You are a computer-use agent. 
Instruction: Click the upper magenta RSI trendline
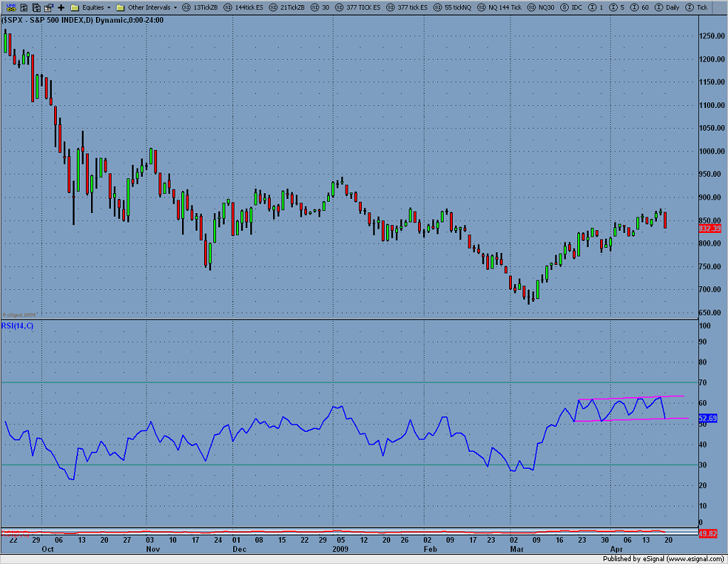tap(631, 398)
